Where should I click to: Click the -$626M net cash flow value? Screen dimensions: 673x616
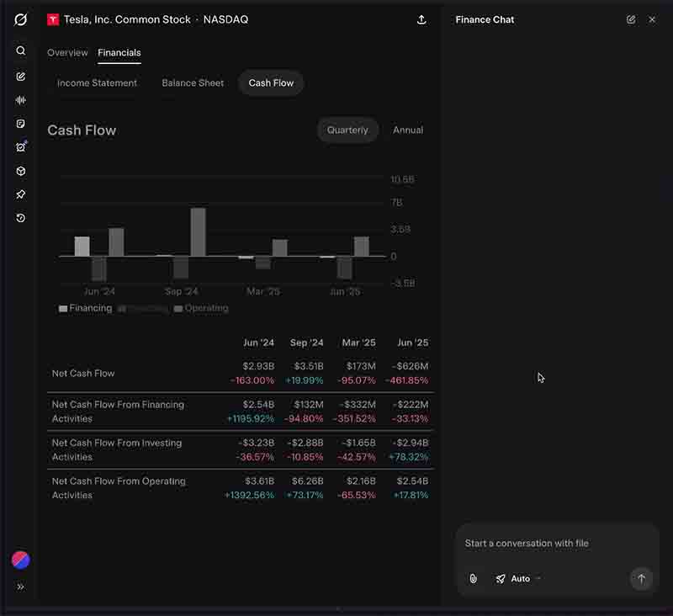[410, 366]
